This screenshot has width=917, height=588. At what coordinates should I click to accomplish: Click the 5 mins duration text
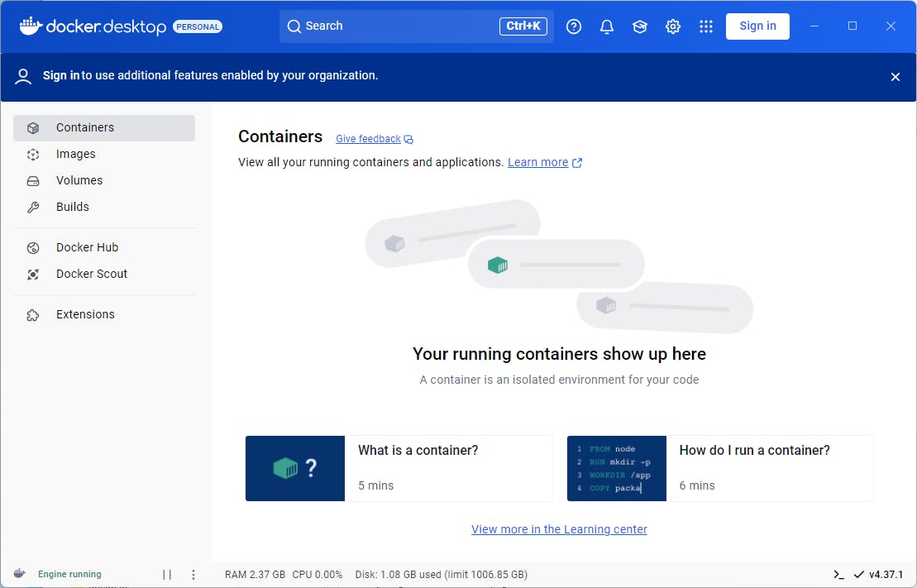[x=376, y=485]
